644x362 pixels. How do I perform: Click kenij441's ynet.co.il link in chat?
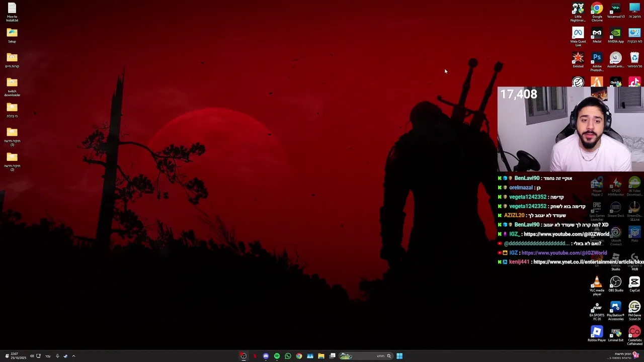[x=588, y=262]
